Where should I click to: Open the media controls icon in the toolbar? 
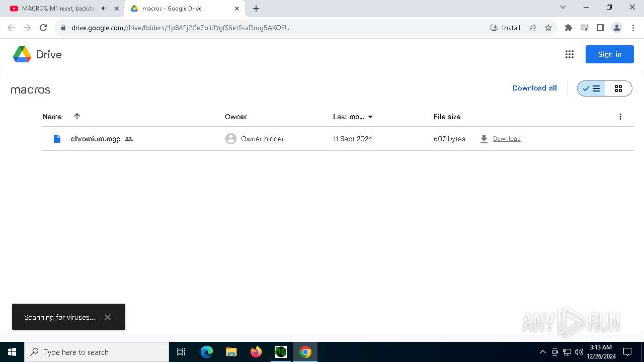(x=585, y=28)
